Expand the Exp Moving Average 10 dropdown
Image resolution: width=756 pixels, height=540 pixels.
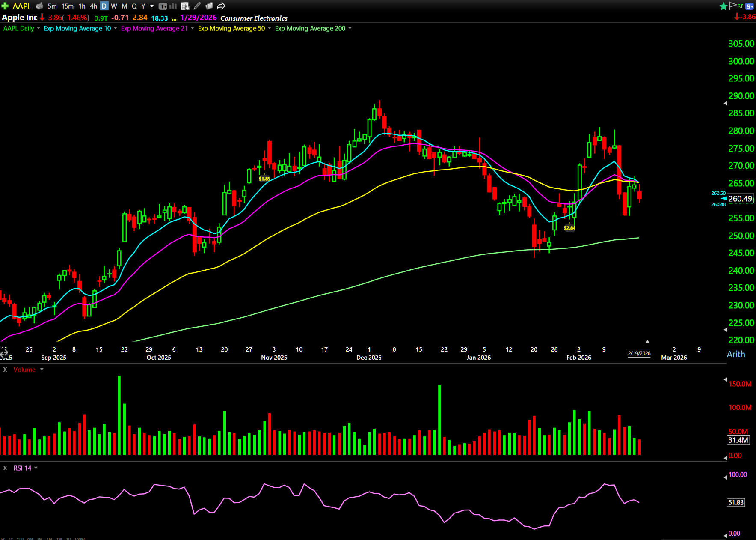coord(116,28)
